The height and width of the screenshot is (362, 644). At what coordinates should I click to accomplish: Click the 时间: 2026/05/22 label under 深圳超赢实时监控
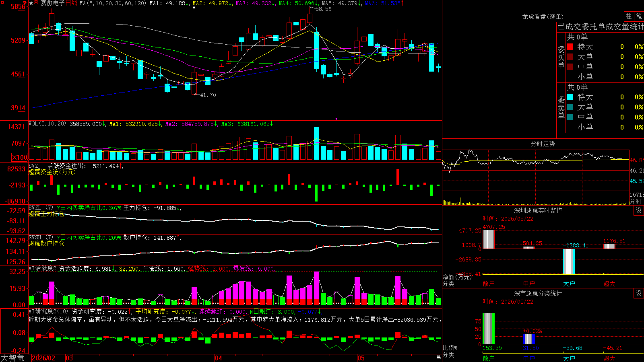tap(508, 219)
